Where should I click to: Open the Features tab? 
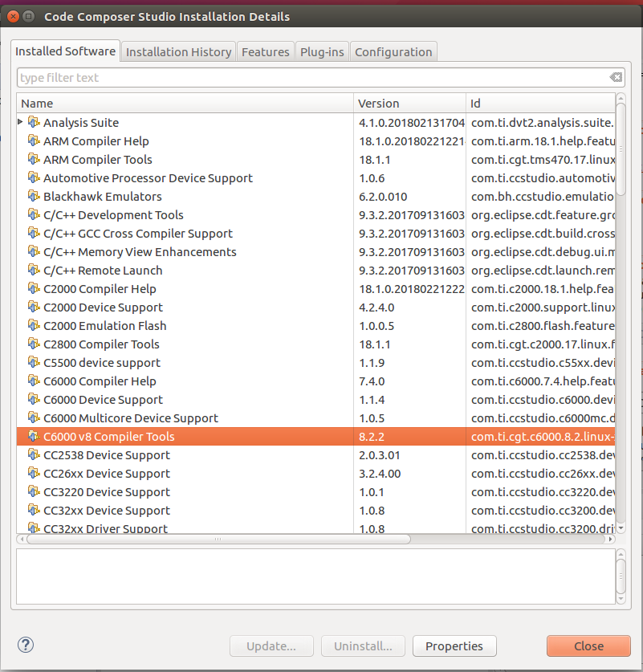(265, 52)
